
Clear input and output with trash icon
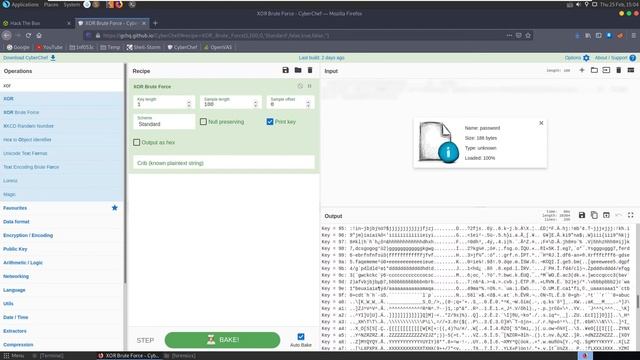pyautogui.click(x=618, y=70)
